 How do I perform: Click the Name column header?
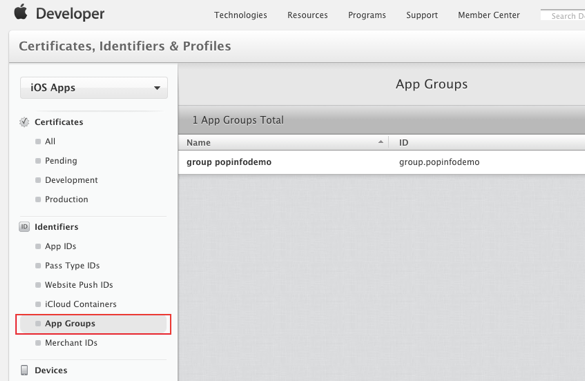click(x=198, y=143)
